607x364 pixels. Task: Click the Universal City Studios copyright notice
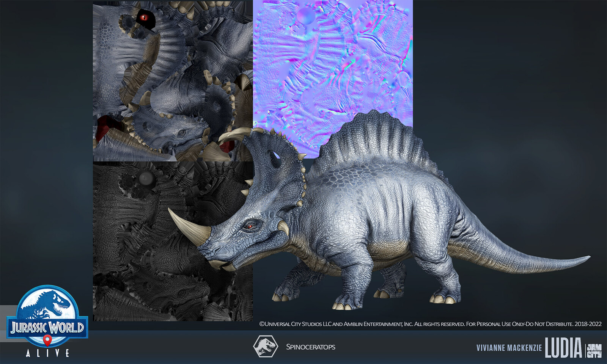point(430,324)
